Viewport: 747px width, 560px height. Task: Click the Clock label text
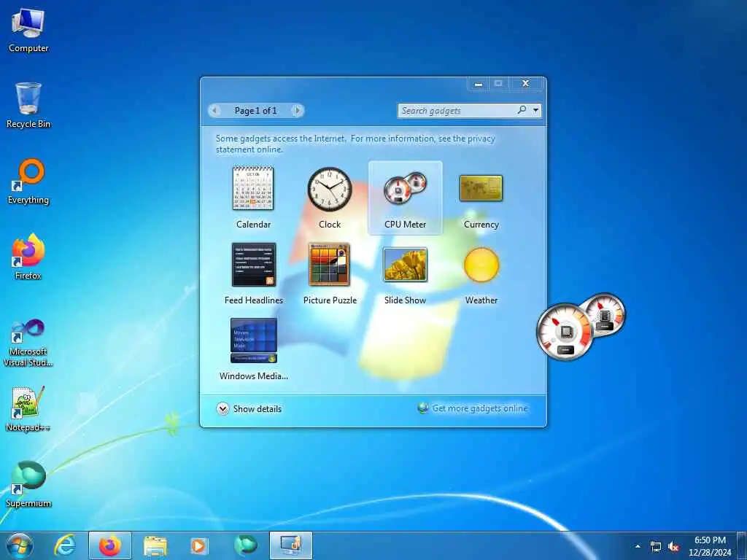pos(330,225)
